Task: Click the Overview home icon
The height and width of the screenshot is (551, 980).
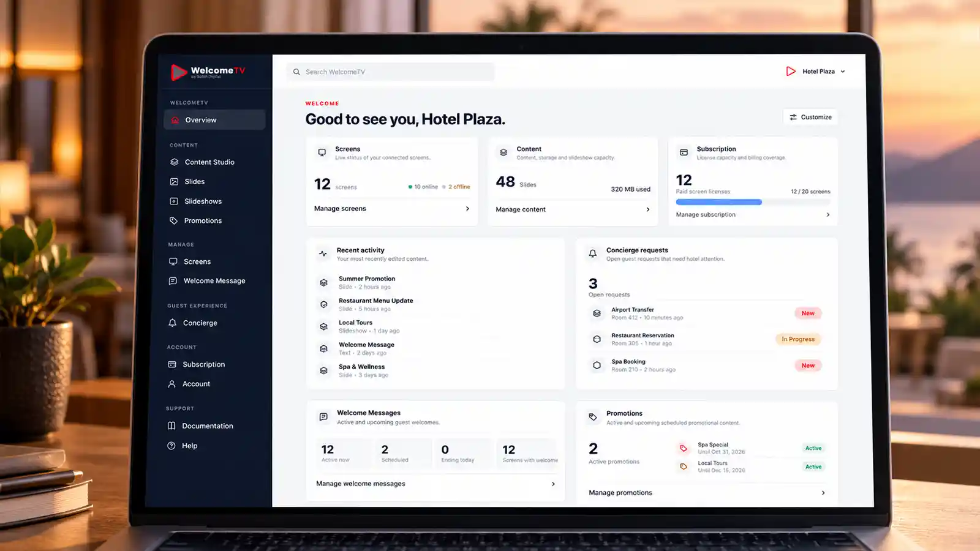Action: point(175,120)
